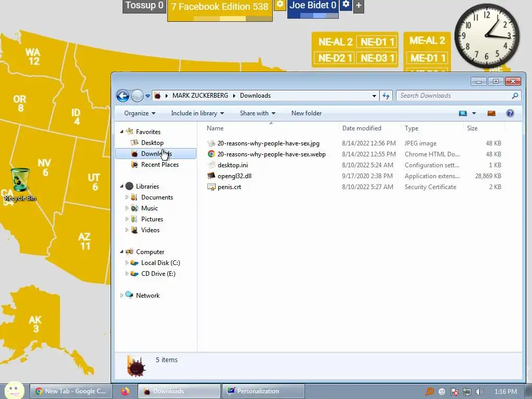The height and width of the screenshot is (399, 532).
Task: Switch to New Tab - Google Chrome taskbar button
Action: pyautogui.click(x=71, y=391)
